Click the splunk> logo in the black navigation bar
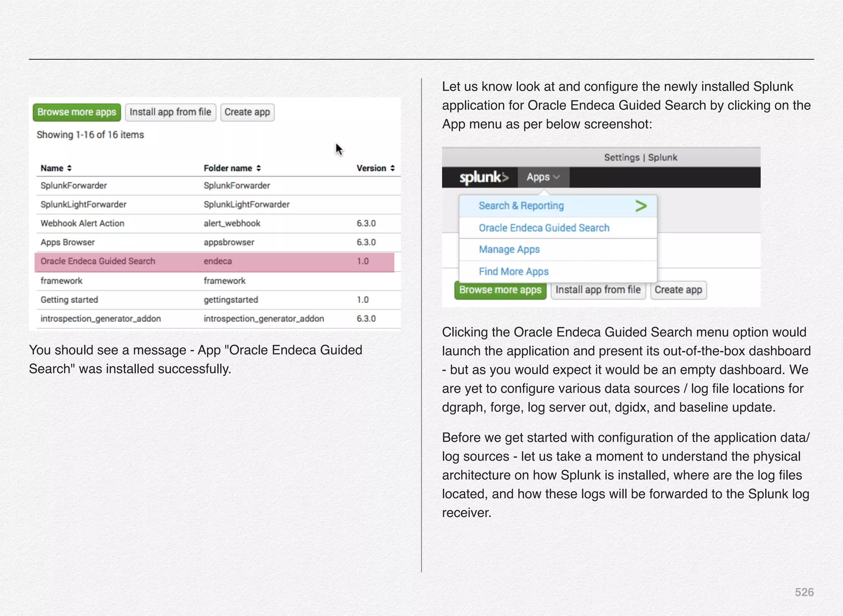 coord(484,177)
